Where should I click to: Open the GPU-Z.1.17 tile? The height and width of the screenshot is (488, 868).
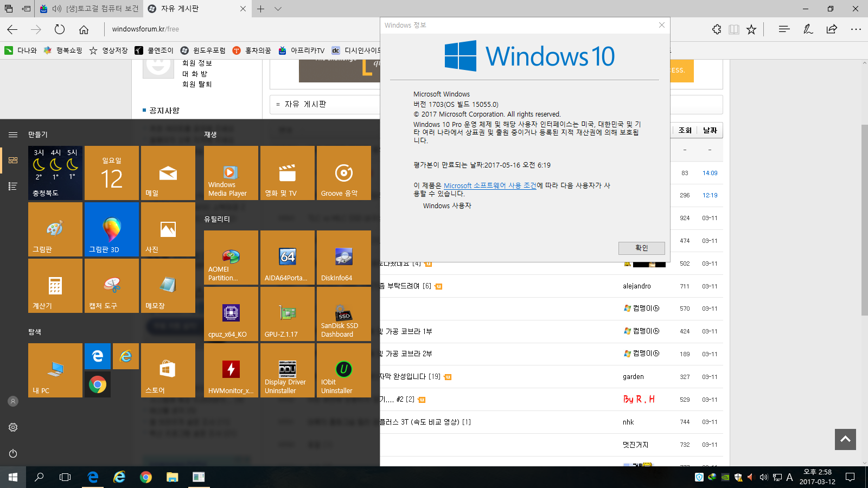288,314
